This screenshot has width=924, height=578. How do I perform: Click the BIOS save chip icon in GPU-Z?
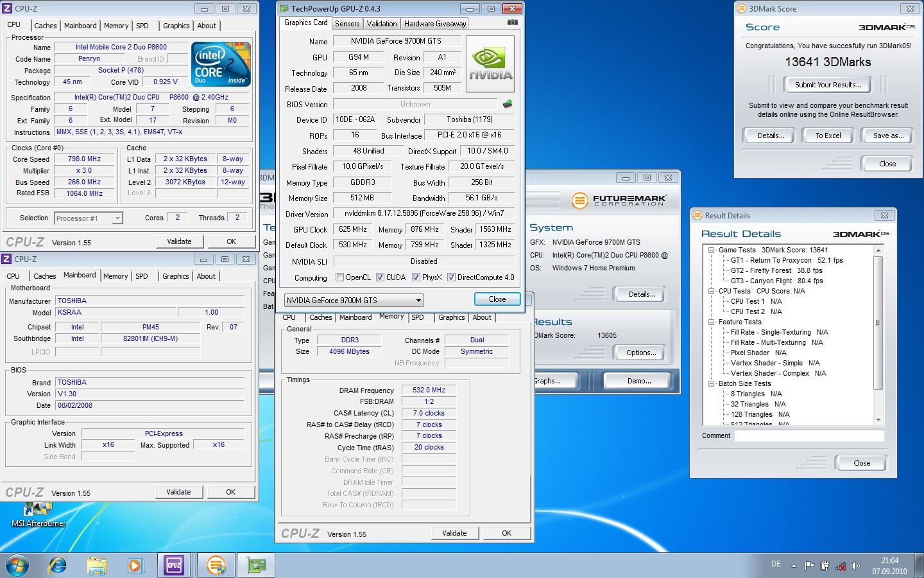point(507,103)
